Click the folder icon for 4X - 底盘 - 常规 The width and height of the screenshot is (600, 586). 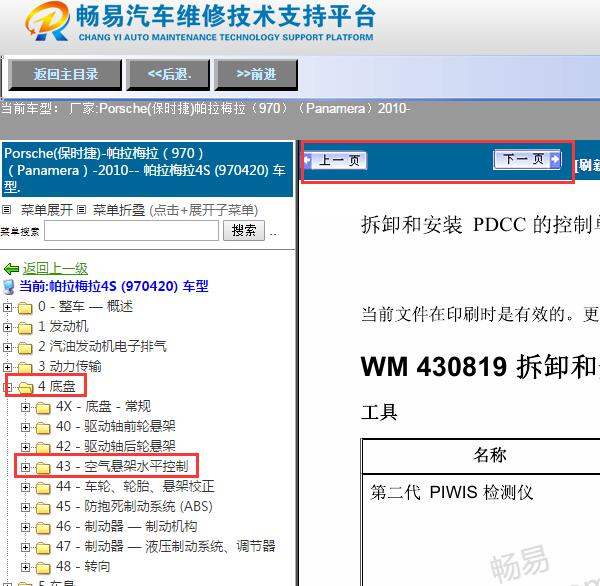(x=43, y=408)
